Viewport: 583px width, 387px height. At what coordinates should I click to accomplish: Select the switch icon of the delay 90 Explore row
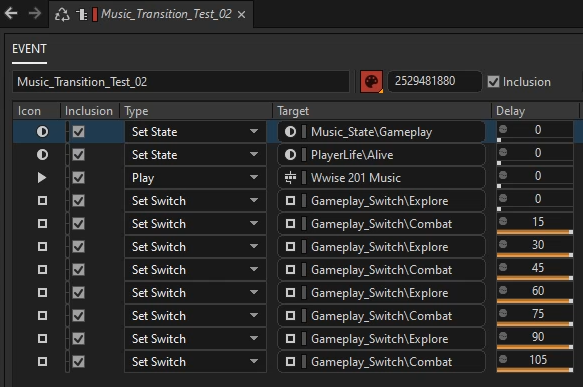click(42, 339)
